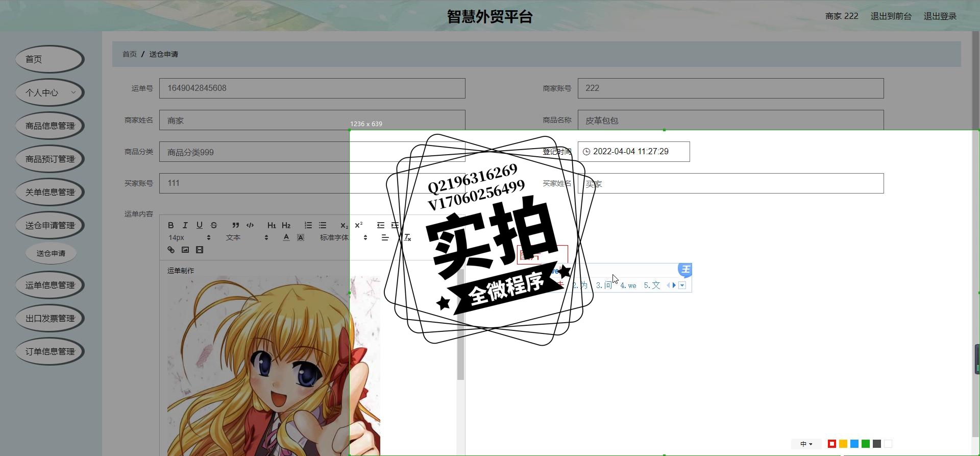Open 送仓申请管理 in the sidebar

pyautogui.click(x=50, y=225)
